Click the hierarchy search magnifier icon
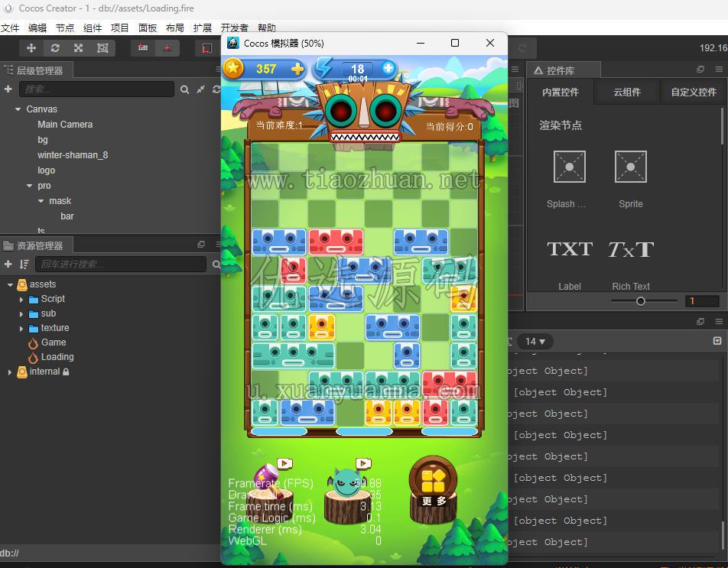 coord(185,89)
